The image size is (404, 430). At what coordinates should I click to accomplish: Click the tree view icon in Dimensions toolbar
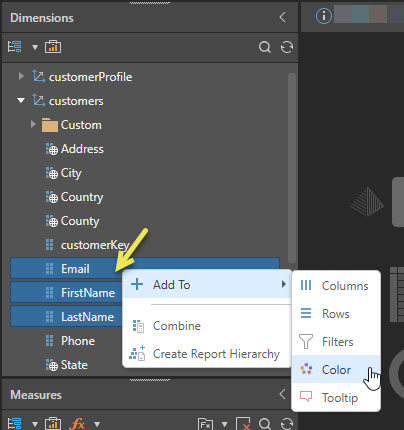15,47
